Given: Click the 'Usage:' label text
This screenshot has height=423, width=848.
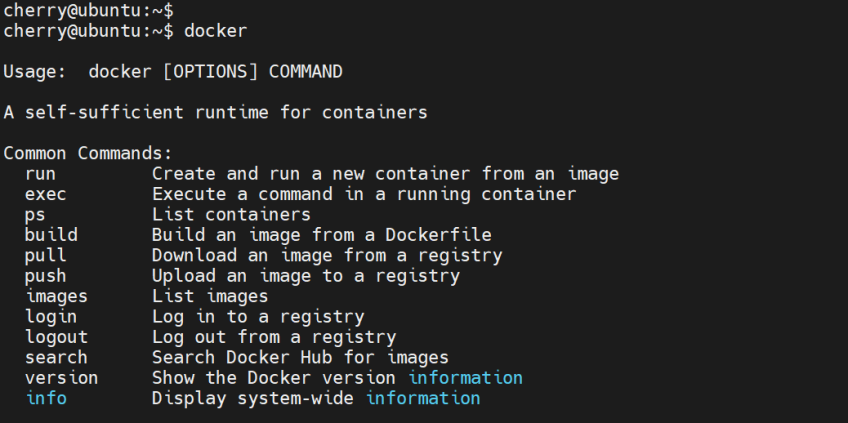Looking at the screenshot, I should [x=35, y=72].
